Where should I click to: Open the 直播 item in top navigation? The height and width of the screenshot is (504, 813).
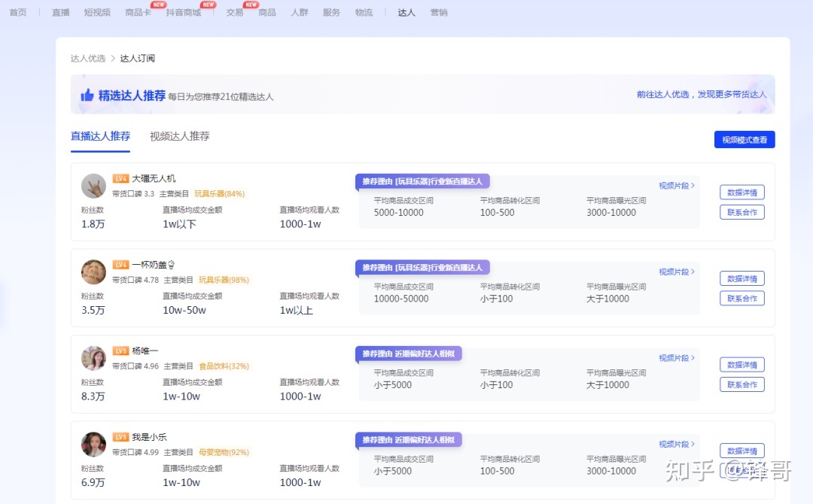coord(60,13)
